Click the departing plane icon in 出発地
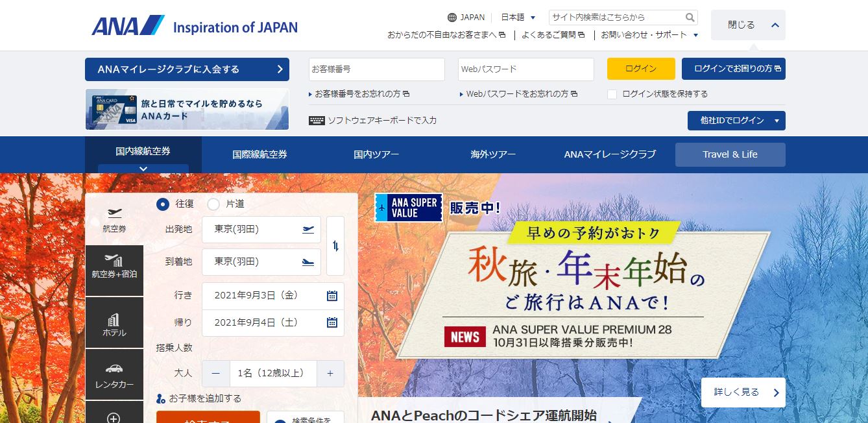 click(308, 230)
